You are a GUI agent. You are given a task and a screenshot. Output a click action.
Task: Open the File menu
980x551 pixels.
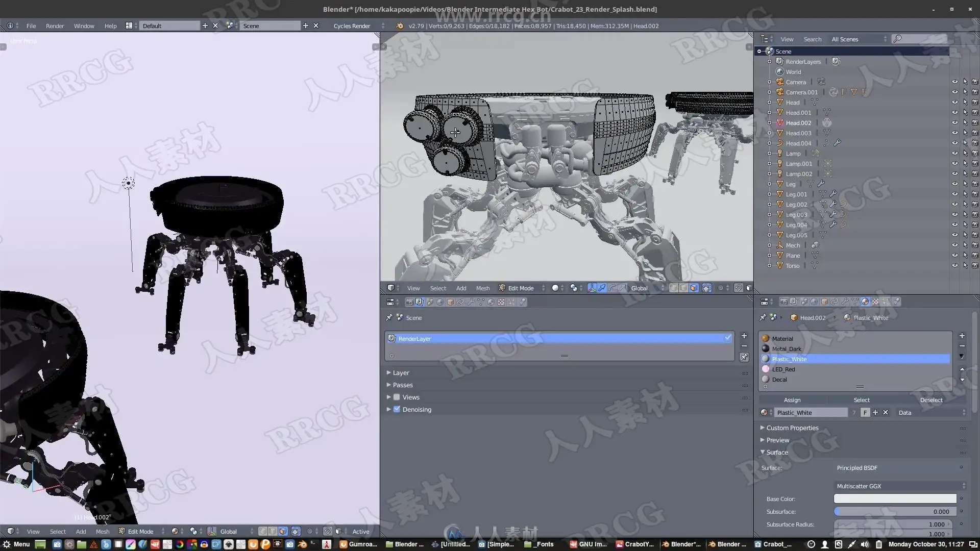tap(31, 26)
